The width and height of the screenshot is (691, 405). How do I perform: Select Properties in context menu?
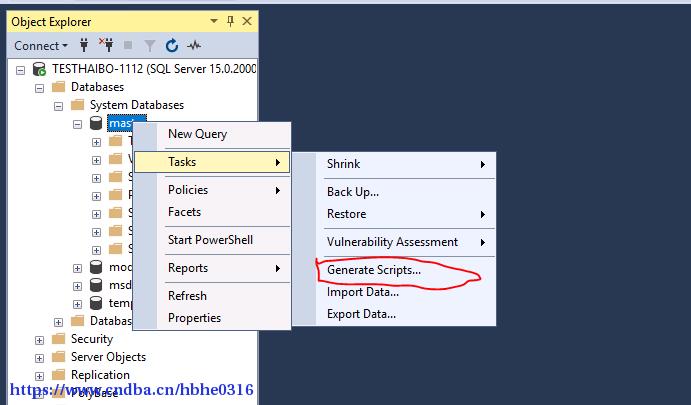[x=194, y=318]
